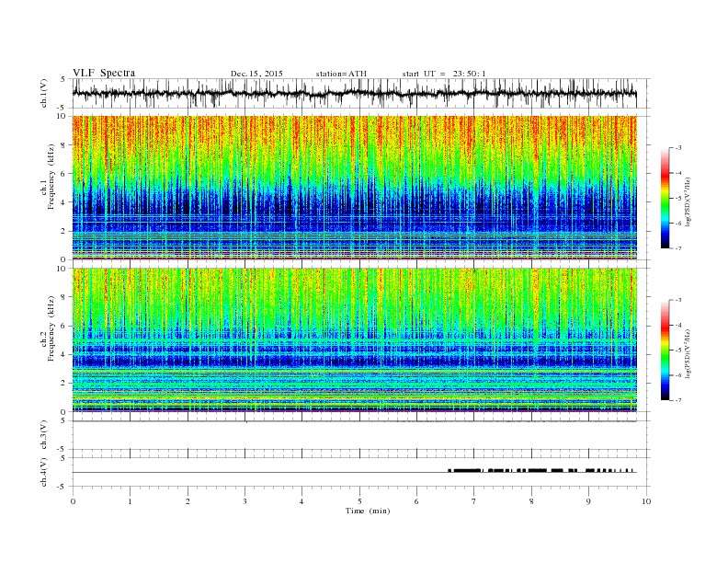Click the time axis tick label "1"
Viewport: 728px width, 563px height.
(130, 501)
